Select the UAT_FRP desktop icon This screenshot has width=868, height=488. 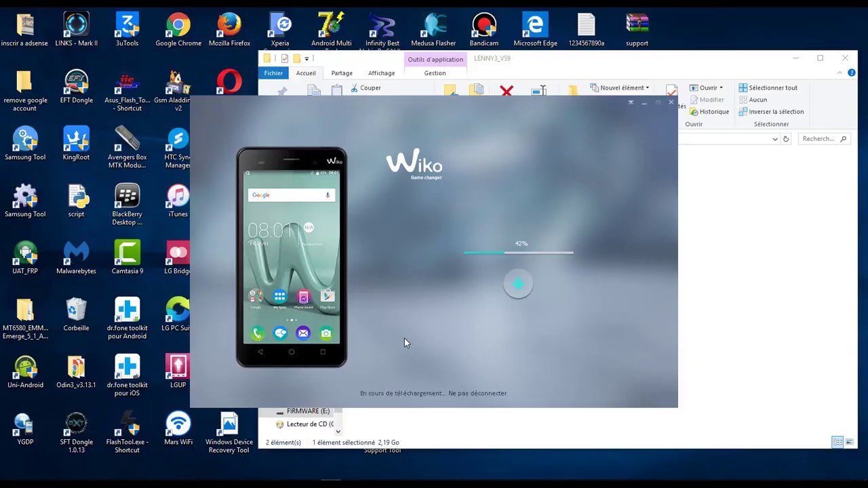click(x=25, y=257)
